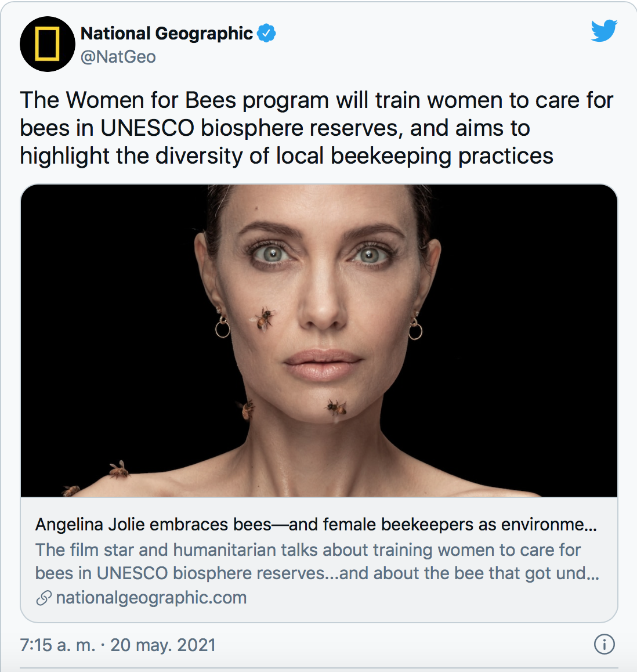Click 'Women for Bees' in tweet text
Viewport: 637px width, 672px height.
click(x=151, y=100)
